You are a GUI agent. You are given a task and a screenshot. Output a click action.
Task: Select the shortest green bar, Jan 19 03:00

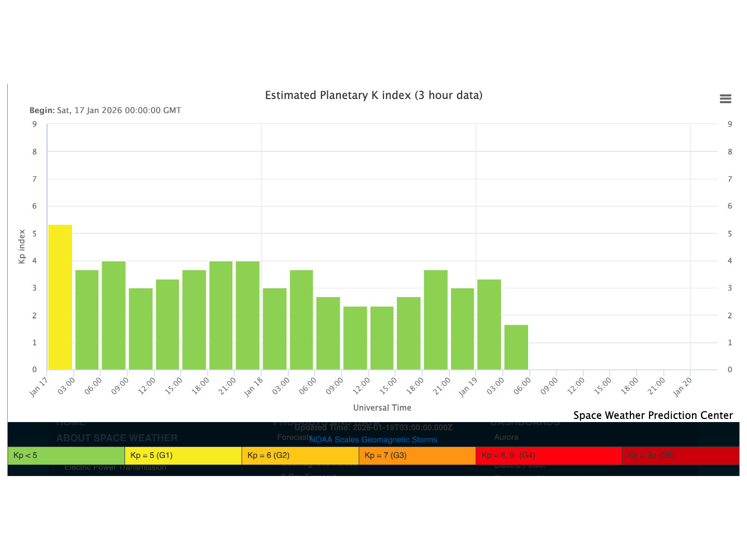point(516,347)
